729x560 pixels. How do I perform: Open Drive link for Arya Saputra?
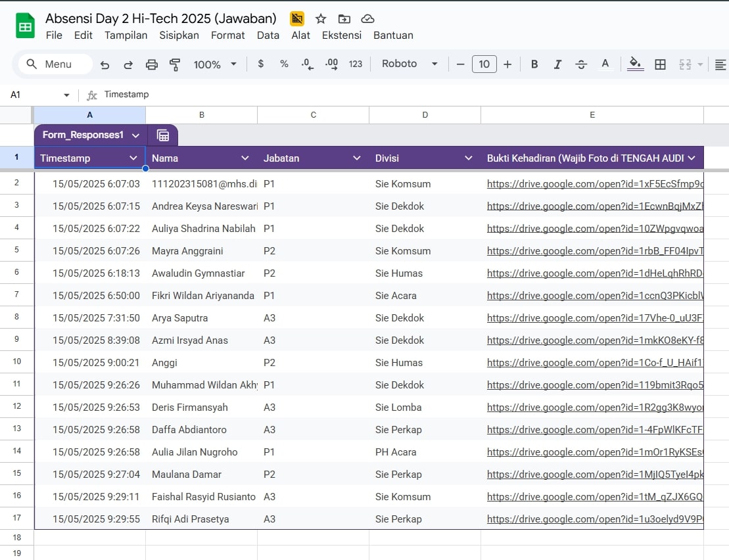coord(595,318)
